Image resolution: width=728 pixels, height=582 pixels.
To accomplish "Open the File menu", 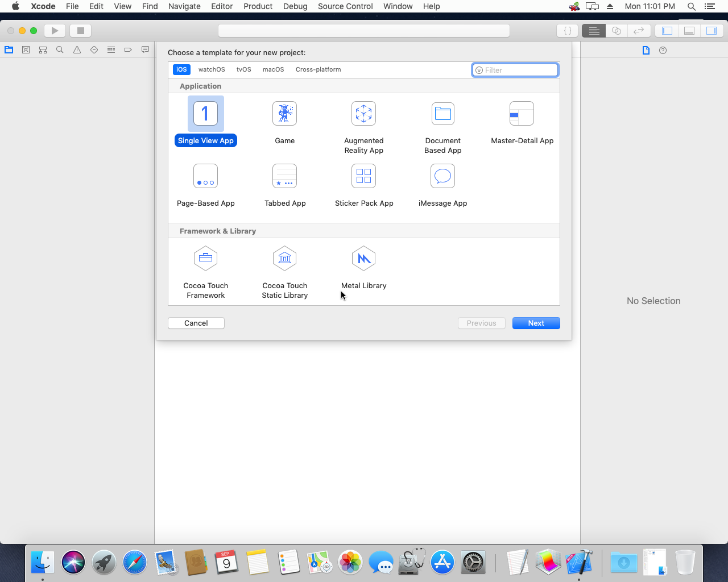I will tap(72, 6).
